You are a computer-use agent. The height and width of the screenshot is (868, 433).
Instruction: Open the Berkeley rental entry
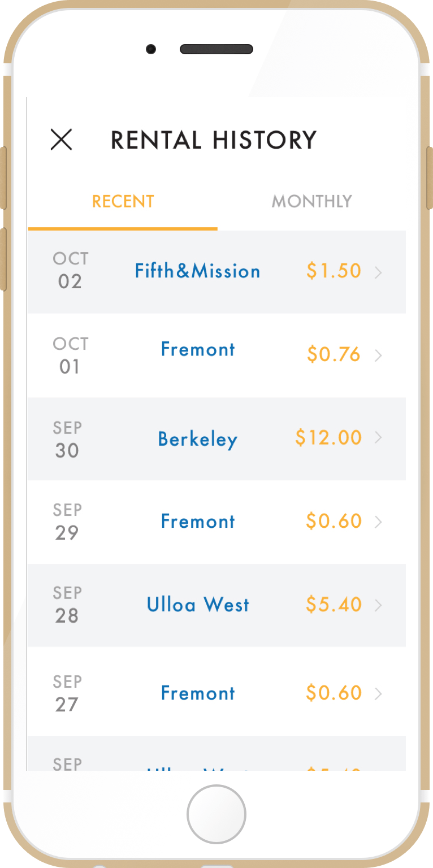pos(197,439)
